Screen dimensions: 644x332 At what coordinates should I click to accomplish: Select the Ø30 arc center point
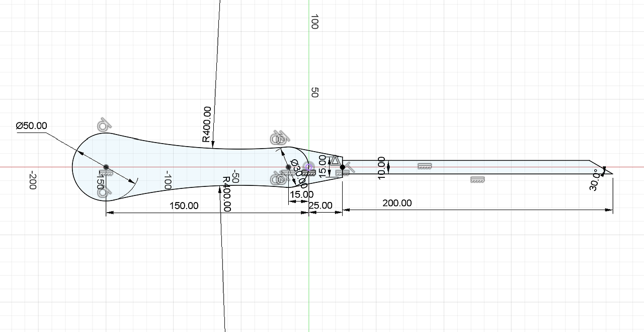(288, 167)
